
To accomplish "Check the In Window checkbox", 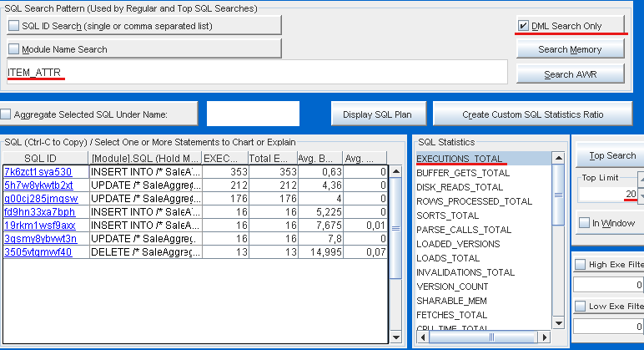I will (585, 222).
